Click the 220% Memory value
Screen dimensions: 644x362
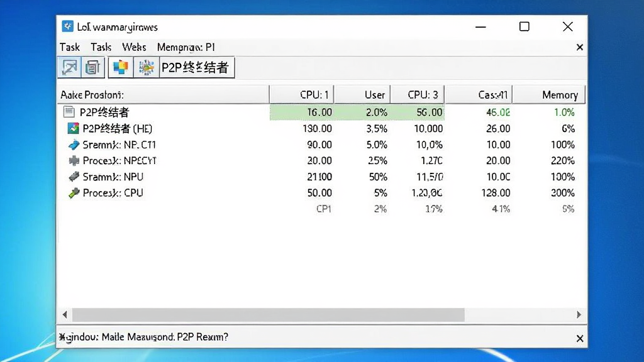563,160
